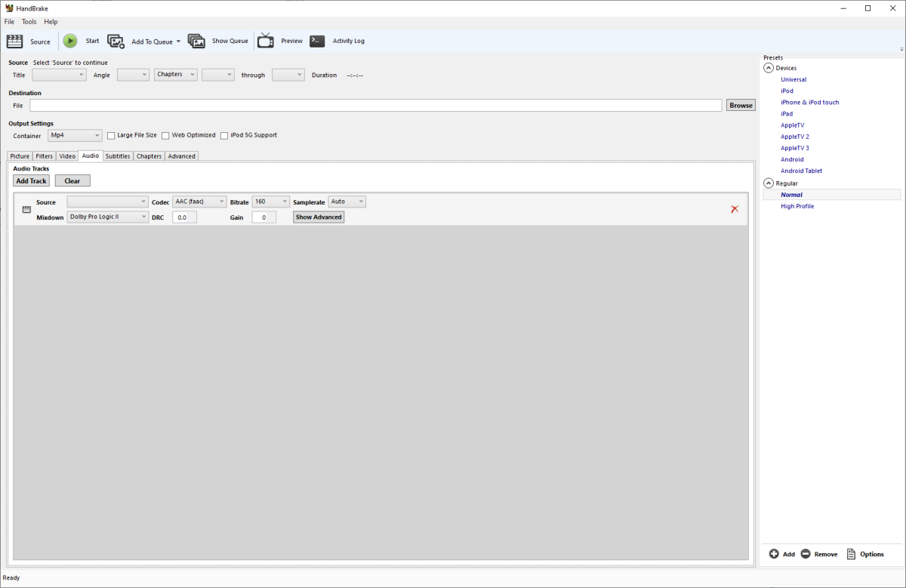The width and height of the screenshot is (906, 588).
Task: Open the Container Mp4 dropdown
Action: coord(75,135)
